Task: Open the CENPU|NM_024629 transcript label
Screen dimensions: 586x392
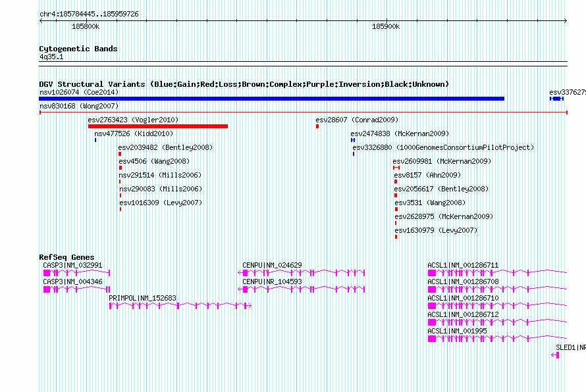Action: (272, 265)
